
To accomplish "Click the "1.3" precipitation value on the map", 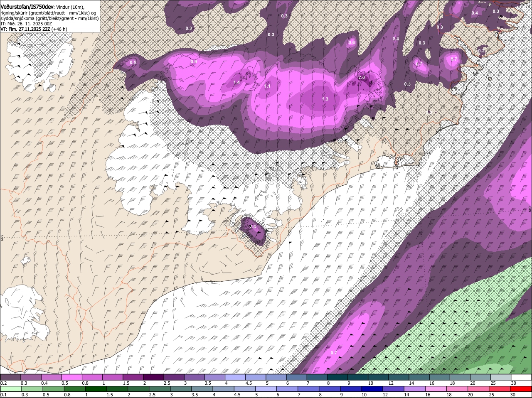I will click(x=325, y=99).
